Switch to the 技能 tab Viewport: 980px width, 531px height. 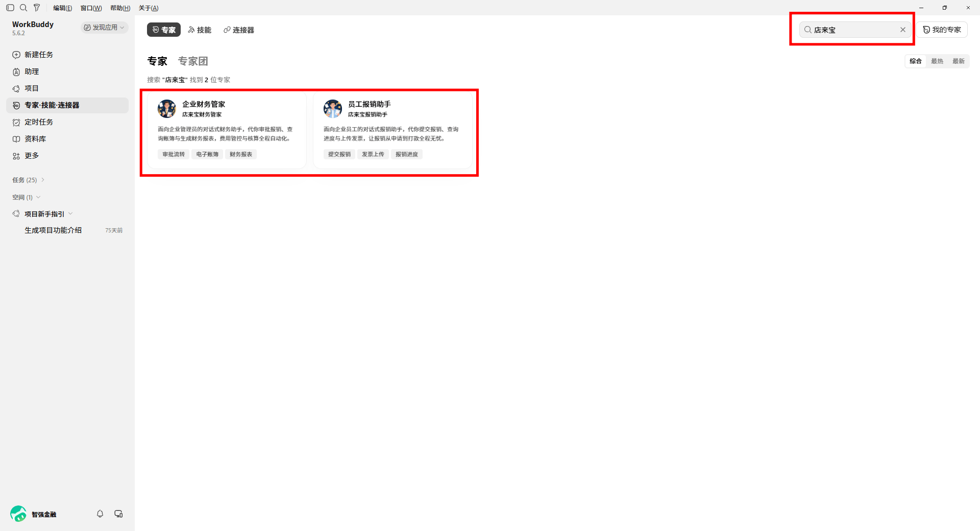(200, 30)
